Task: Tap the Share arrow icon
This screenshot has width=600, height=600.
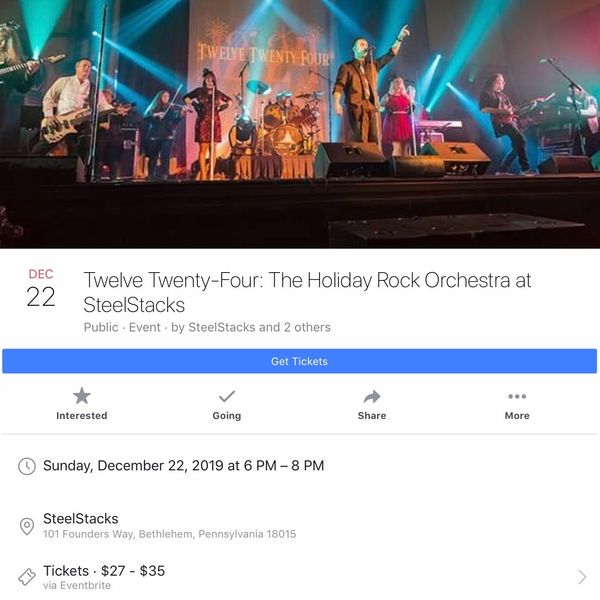Action: (x=372, y=397)
